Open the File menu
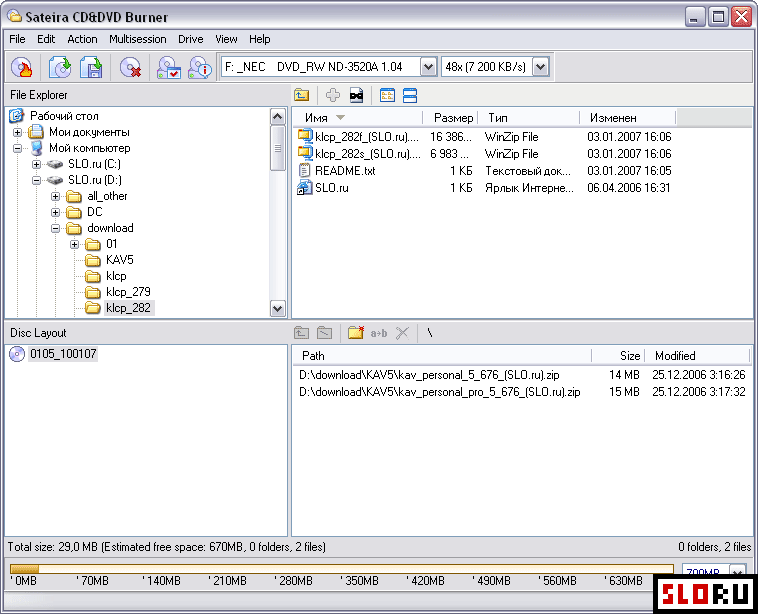758x614 pixels. coord(17,39)
